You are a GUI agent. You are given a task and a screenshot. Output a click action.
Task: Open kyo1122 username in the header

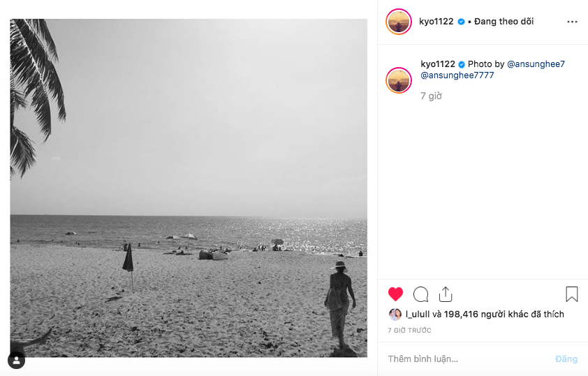(437, 22)
